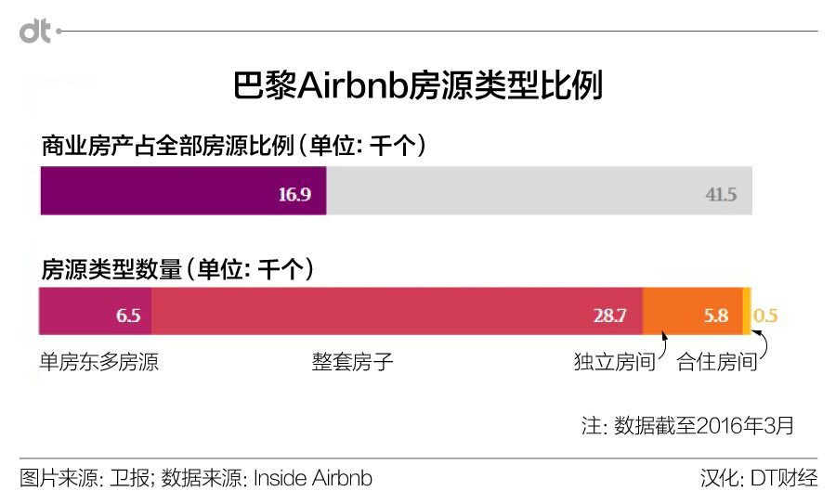Click the curved arrow beside 合住房间
This screenshot has height=504, width=836.
pos(764,348)
